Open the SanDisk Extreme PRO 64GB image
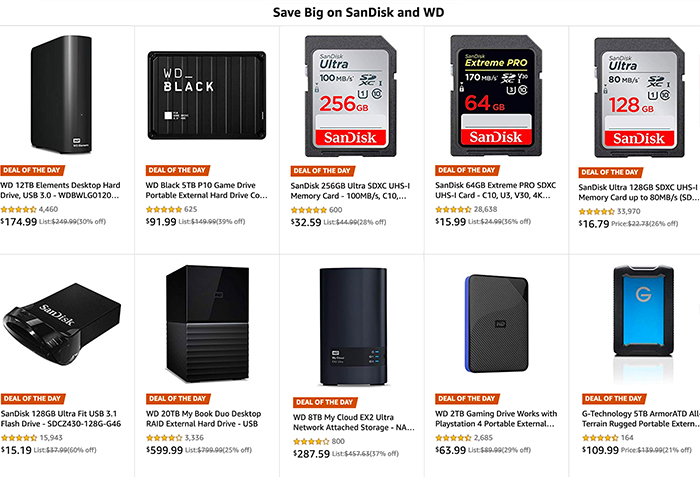Image resolution: width=700 pixels, height=477 pixels. (x=490, y=93)
